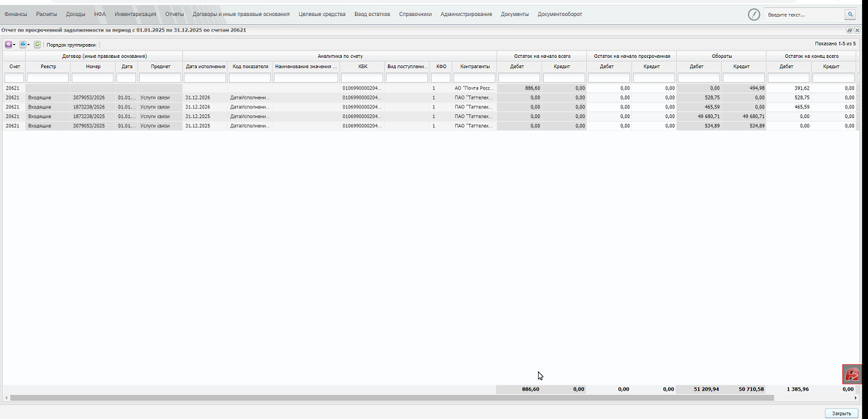Click the Показано 1-5 из 5 counter
Image resolution: width=868 pixels, height=419 pixels.
coord(835,43)
